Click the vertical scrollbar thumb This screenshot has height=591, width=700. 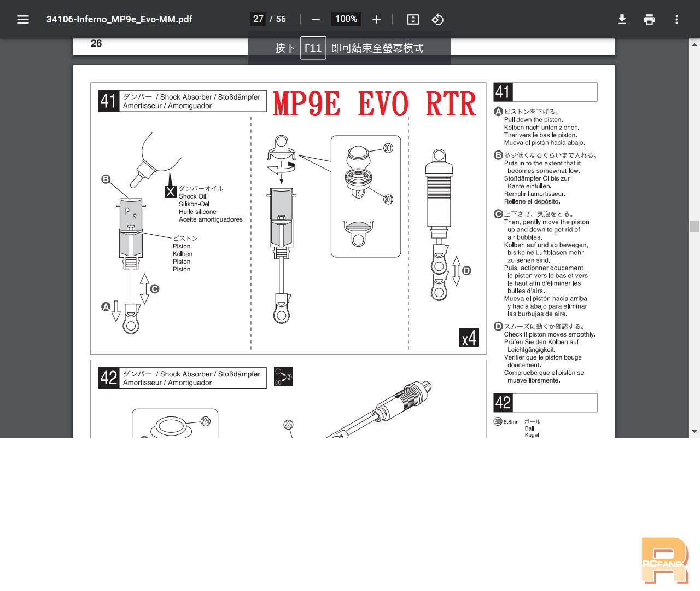[x=694, y=226]
